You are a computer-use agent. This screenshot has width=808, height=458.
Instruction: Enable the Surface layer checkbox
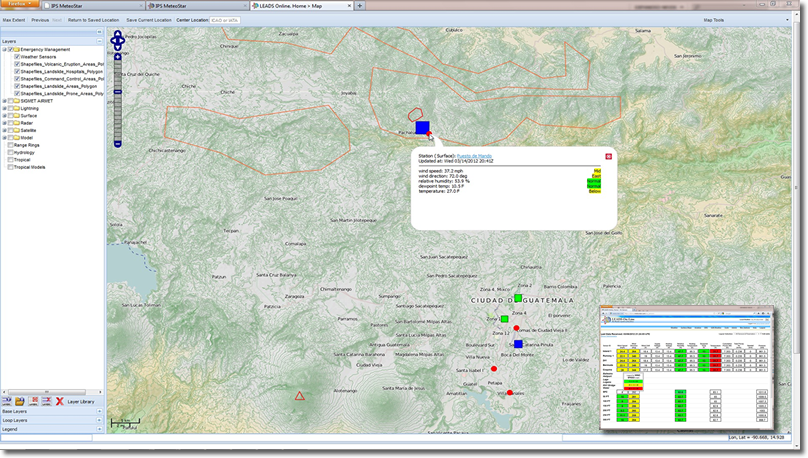[10, 116]
